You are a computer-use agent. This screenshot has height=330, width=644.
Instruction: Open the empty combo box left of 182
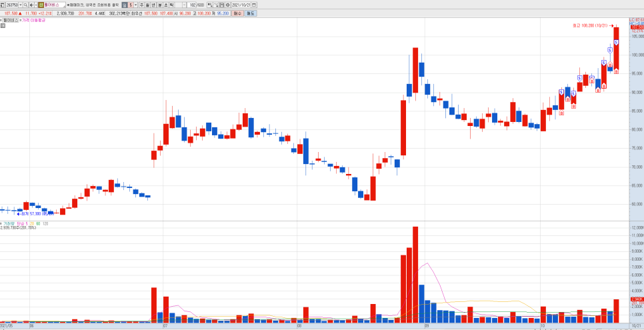(x=180, y=5)
